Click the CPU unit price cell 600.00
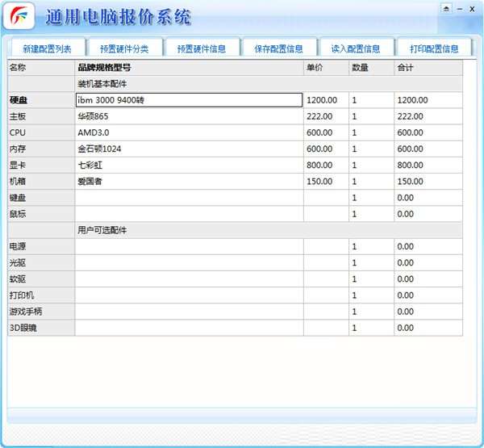The width and height of the screenshot is (484, 448). pos(326,132)
